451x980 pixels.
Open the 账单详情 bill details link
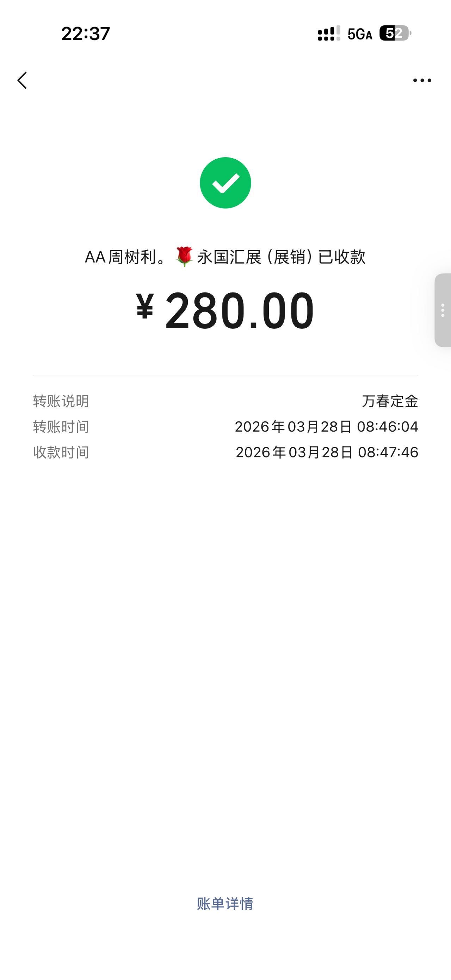point(225,904)
